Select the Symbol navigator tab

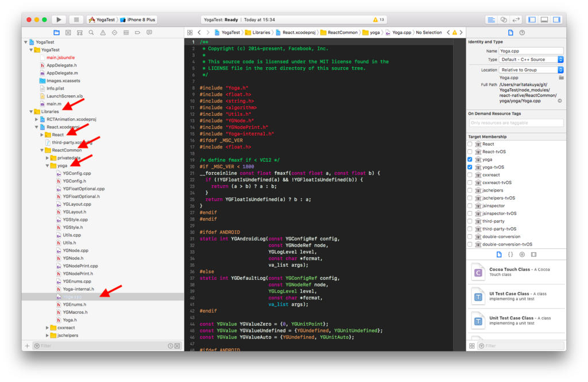[79, 33]
